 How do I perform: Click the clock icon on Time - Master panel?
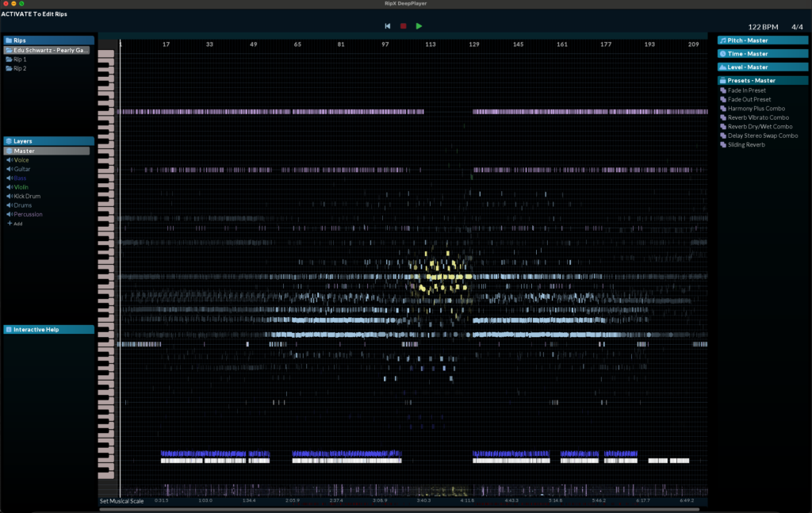tap(723, 53)
